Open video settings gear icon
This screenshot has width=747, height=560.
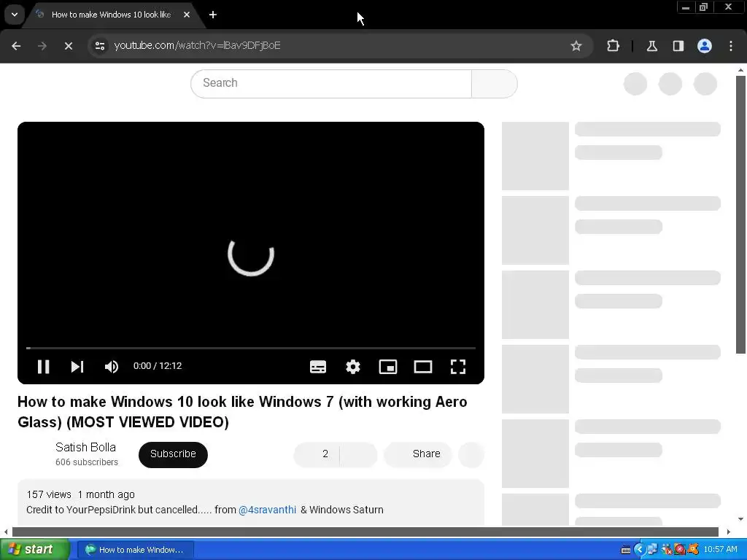(353, 367)
